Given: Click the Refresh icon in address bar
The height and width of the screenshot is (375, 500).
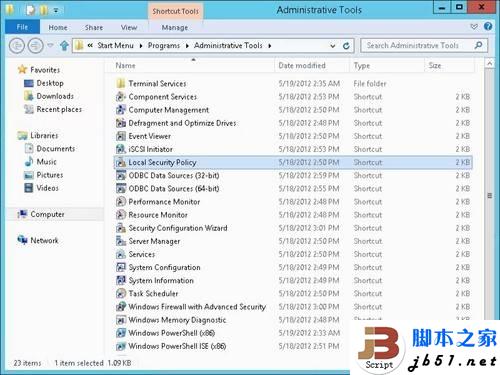Looking at the screenshot, I should point(346,46).
